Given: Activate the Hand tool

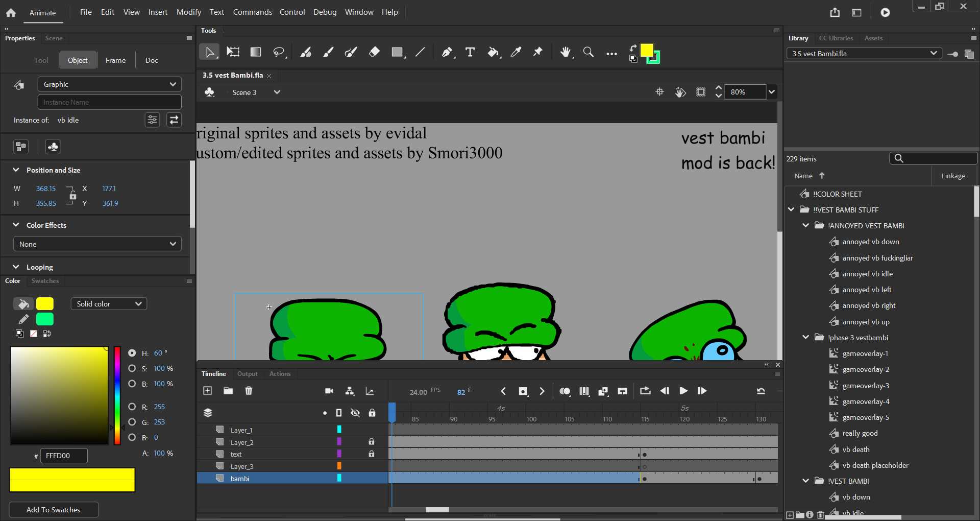Looking at the screenshot, I should (x=565, y=52).
